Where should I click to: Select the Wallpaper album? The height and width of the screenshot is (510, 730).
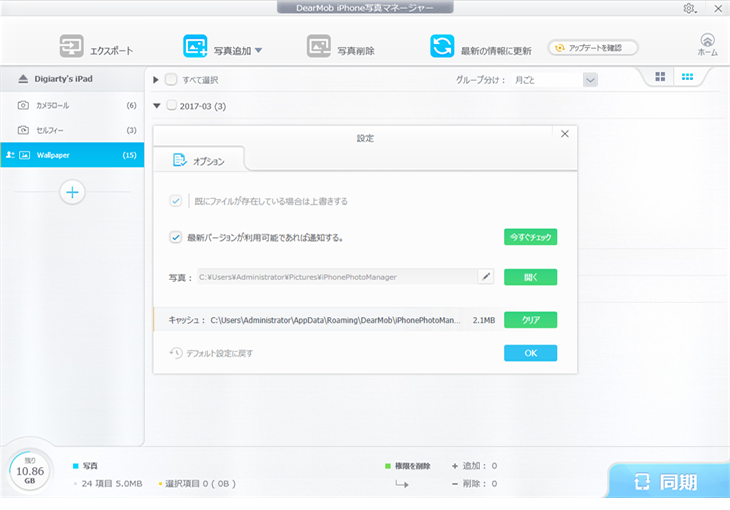(x=72, y=155)
